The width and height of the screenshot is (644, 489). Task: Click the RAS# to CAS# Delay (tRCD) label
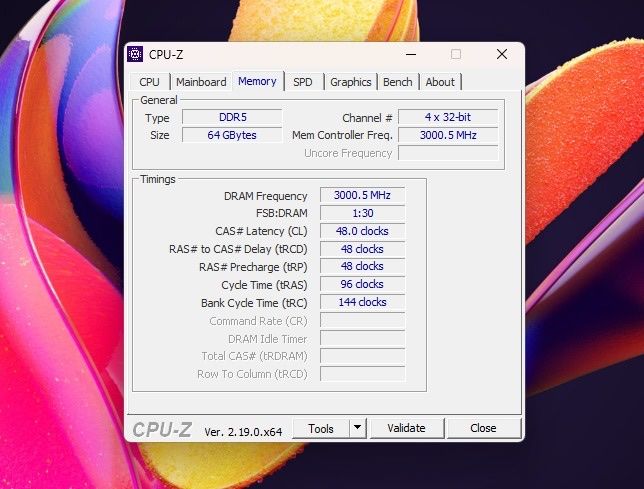238,249
